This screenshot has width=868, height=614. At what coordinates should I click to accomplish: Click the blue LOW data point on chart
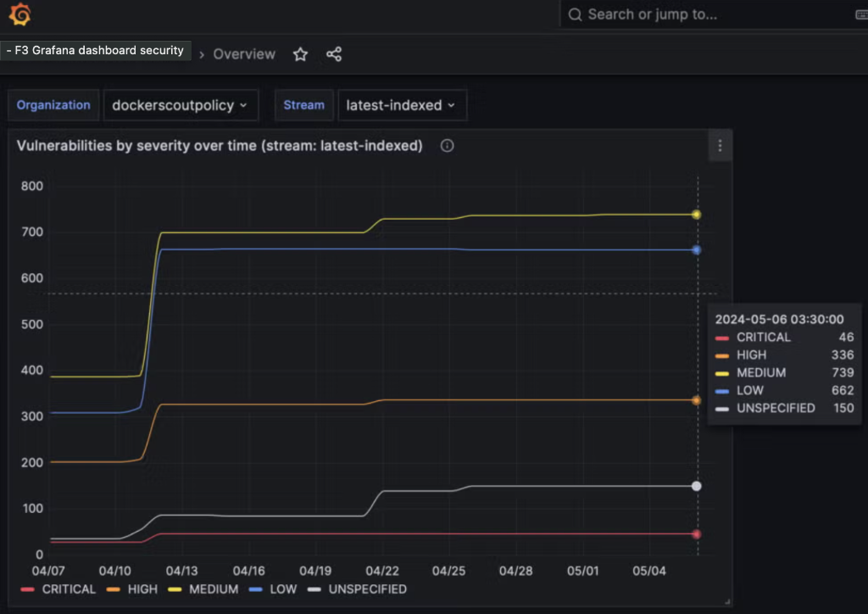point(697,250)
